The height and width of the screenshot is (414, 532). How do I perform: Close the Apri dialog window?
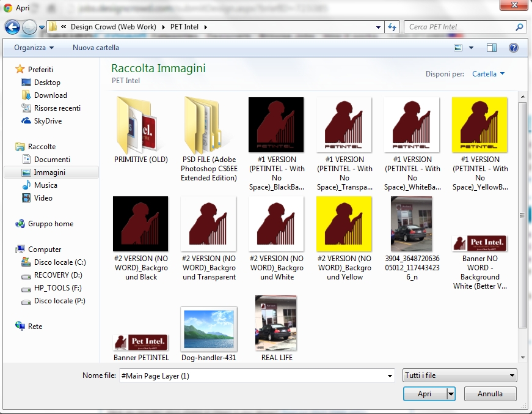point(514,5)
